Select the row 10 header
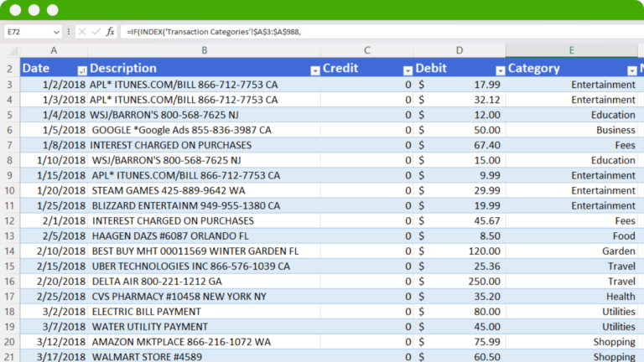644x362 pixels. pyautogui.click(x=9, y=190)
